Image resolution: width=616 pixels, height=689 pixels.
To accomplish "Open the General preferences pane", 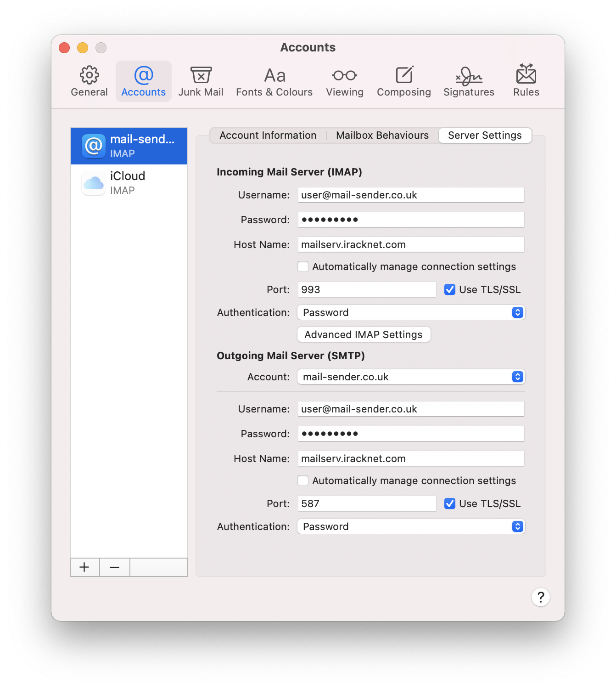I will point(89,81).
